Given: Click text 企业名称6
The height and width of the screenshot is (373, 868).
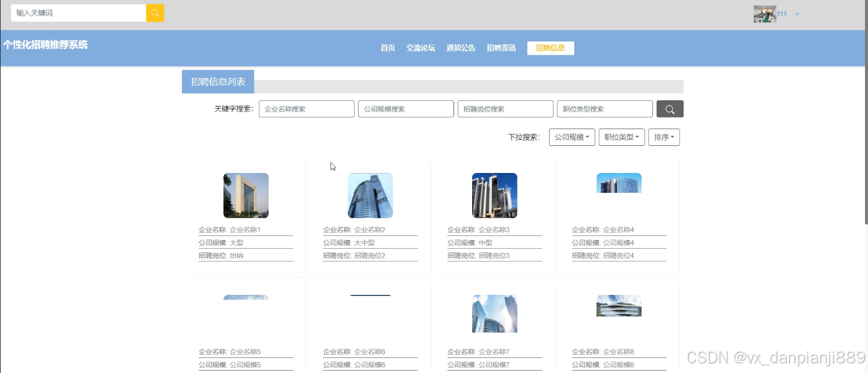Looking at the screenshot, I should click(369, 352).
